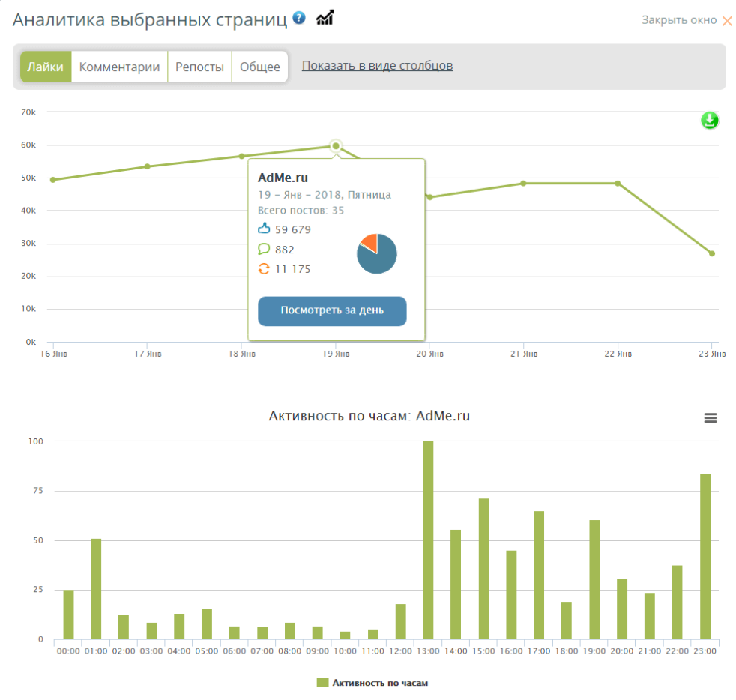
Task: Select the 23 Янв data point
Action: tap(711, 253)
